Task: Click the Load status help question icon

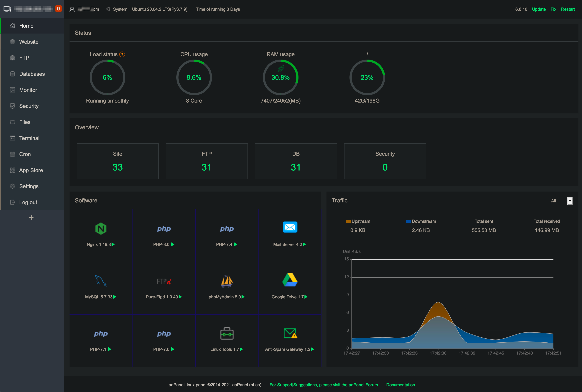Action: [122, 55]
